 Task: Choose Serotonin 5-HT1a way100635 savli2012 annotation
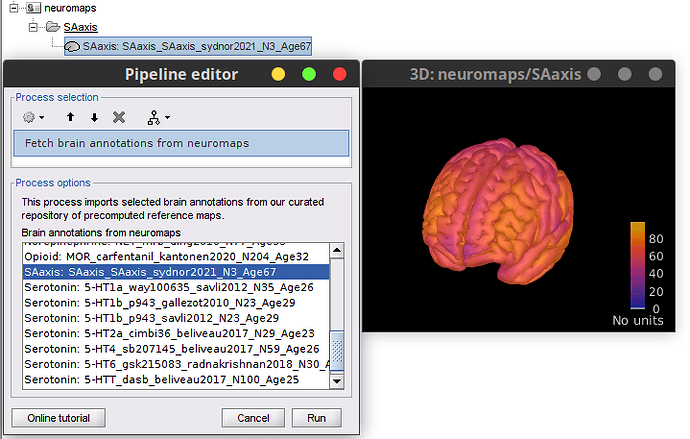168,287
